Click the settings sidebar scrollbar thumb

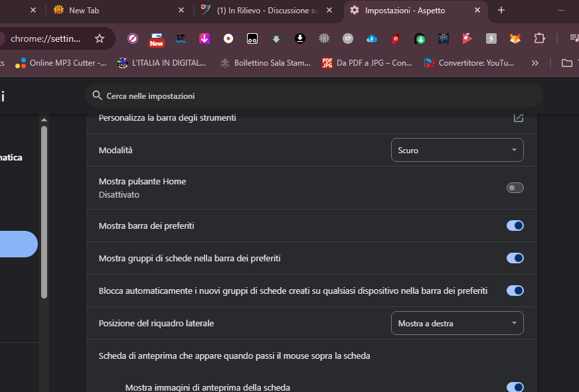(44, 212)
